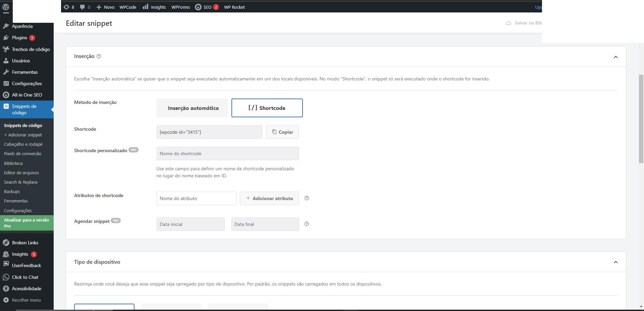The width and height of the screenshot is (644, 311).
Task: Click the Plugins plug icon
Action: point(6,38)
